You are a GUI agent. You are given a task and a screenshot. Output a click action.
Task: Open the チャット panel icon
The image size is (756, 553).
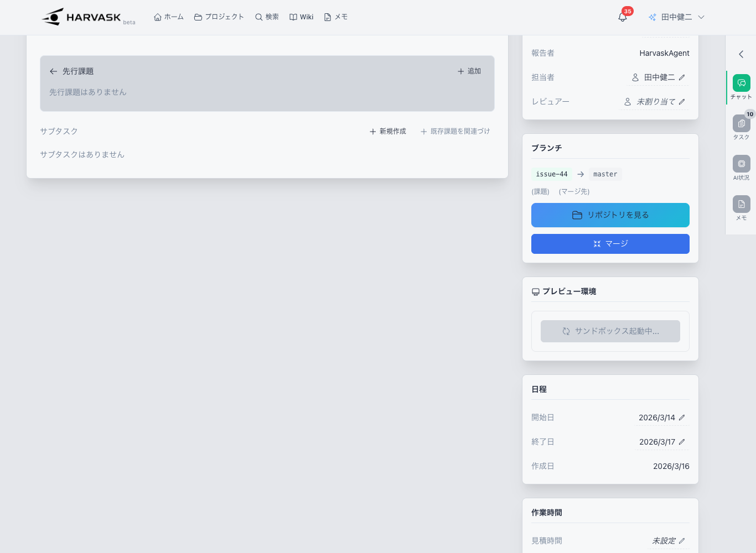(741, 84)
